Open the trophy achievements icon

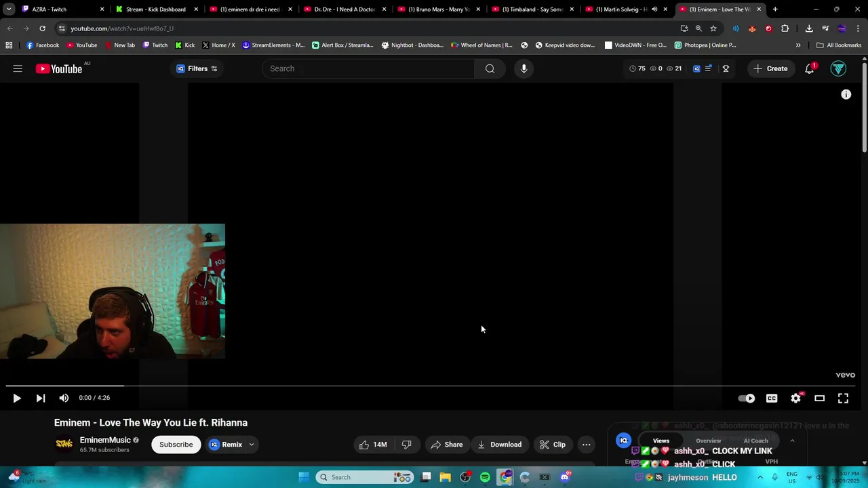click(x=726, y=68)
